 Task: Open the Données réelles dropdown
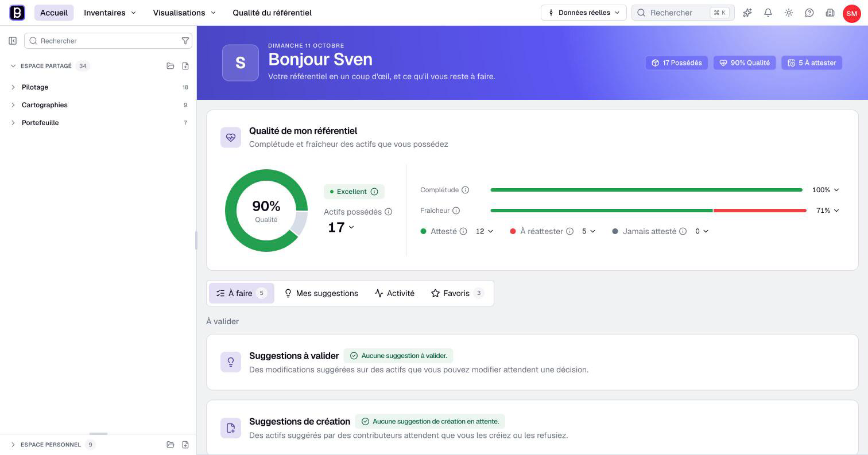pos(584,13)
